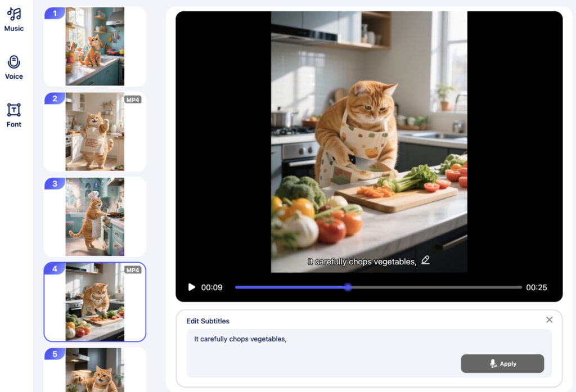Screen dimensions: 576x392
Task: Open the Font options
Action: pos(14,115)
